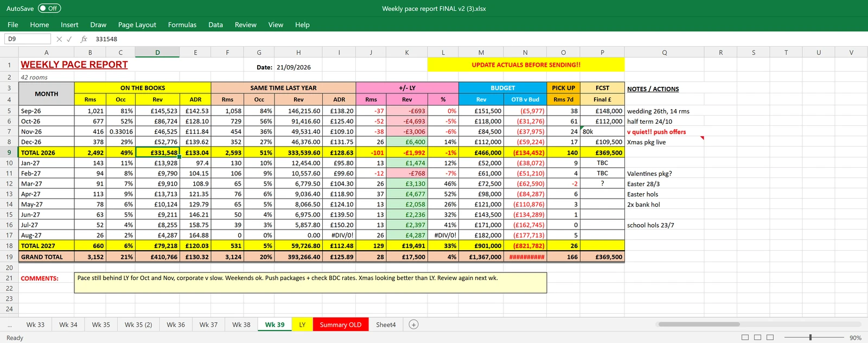
Task: Select column Q header
Action: click(665, 52)
